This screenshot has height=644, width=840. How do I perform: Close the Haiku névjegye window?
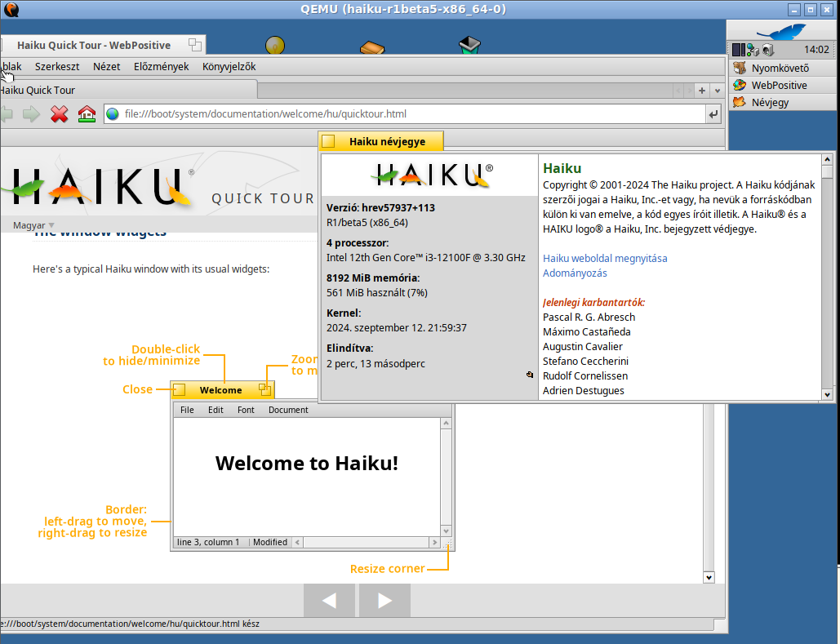click(328, 141)
